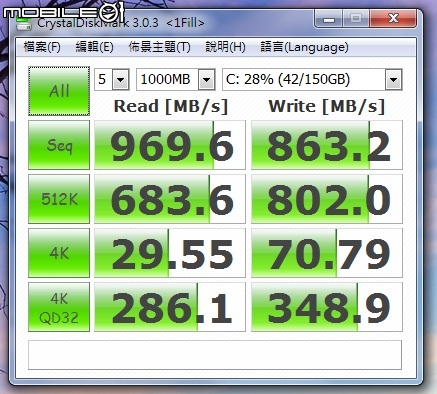Click the Read [MB/s] column header
Viewport: 437px width, 394px height.
coord(171,106)
